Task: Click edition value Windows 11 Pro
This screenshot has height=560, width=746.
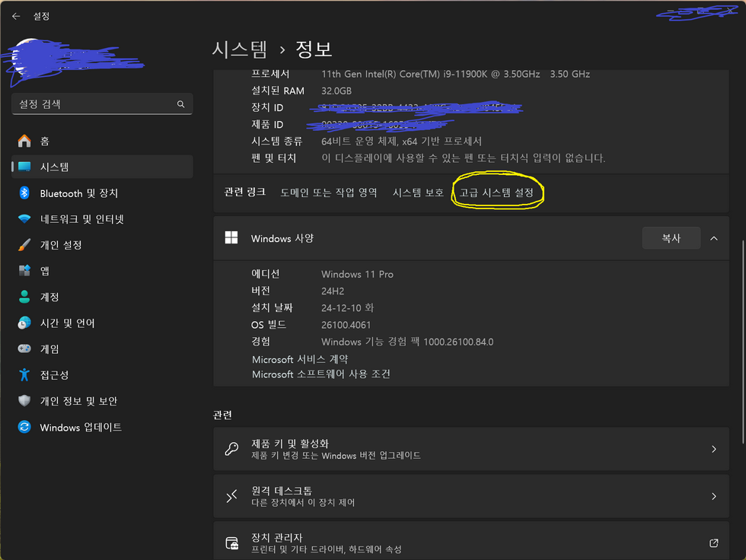Action: pos(357,275)
